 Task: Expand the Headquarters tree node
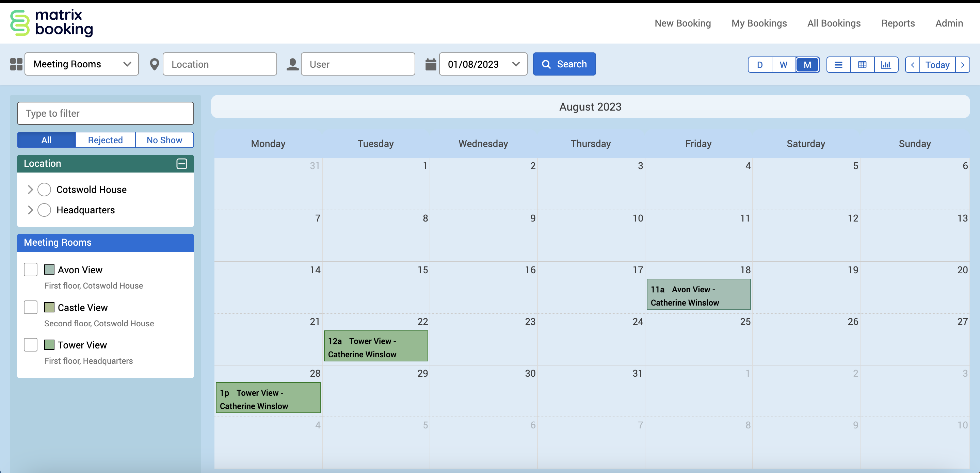point(30,210)
